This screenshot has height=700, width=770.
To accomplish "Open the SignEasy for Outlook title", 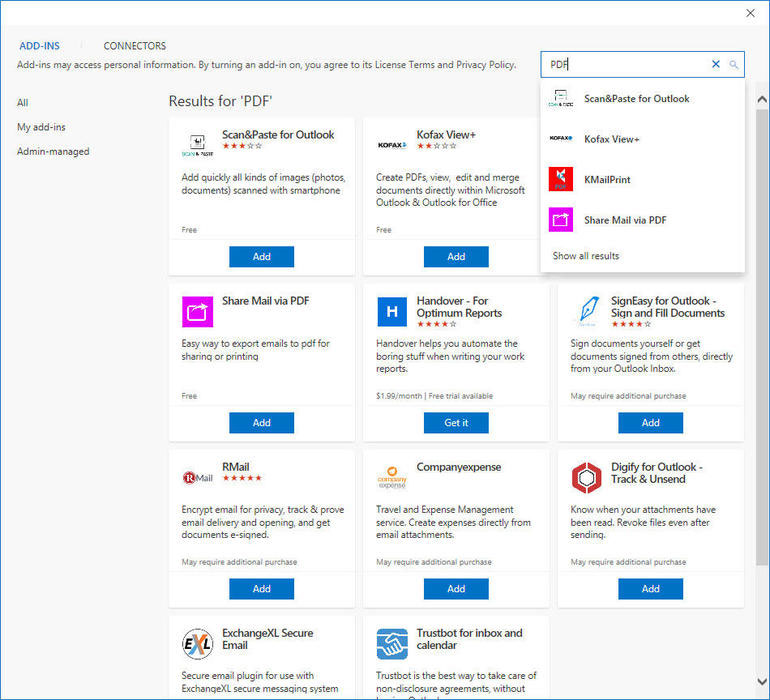I will point(668,307).
